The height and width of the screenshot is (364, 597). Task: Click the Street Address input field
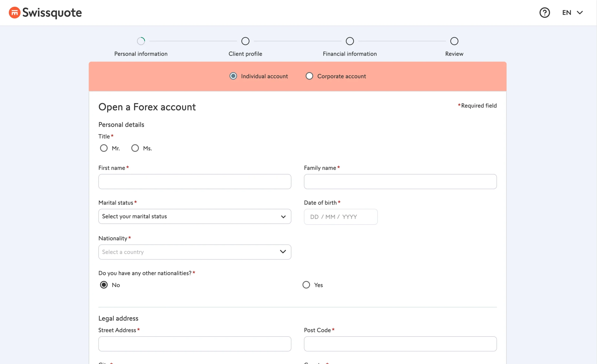[195, 344]
